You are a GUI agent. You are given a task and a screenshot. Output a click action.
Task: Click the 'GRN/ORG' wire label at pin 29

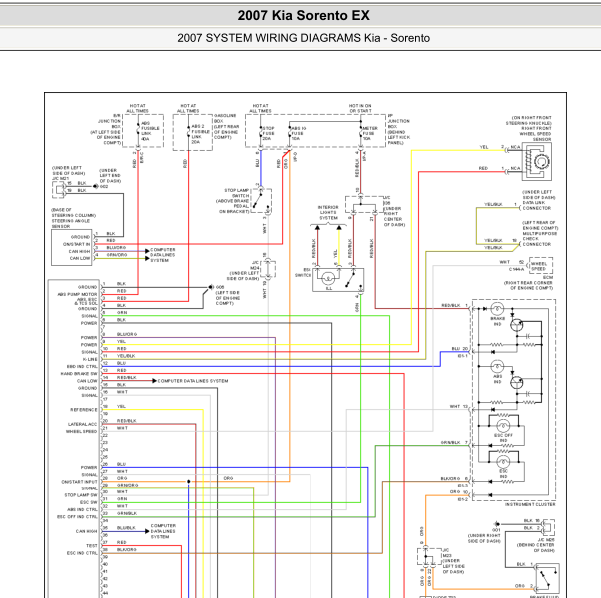tap(128, 485)
